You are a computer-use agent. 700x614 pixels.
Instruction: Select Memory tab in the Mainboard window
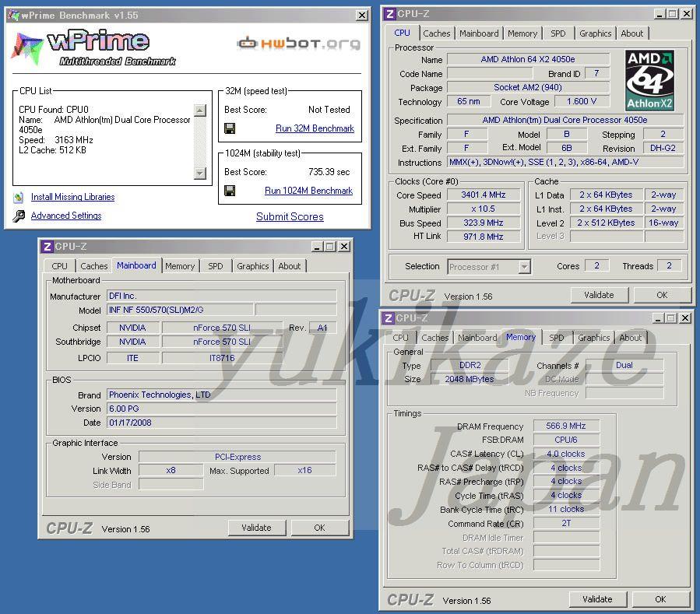[x=180, y=266]
